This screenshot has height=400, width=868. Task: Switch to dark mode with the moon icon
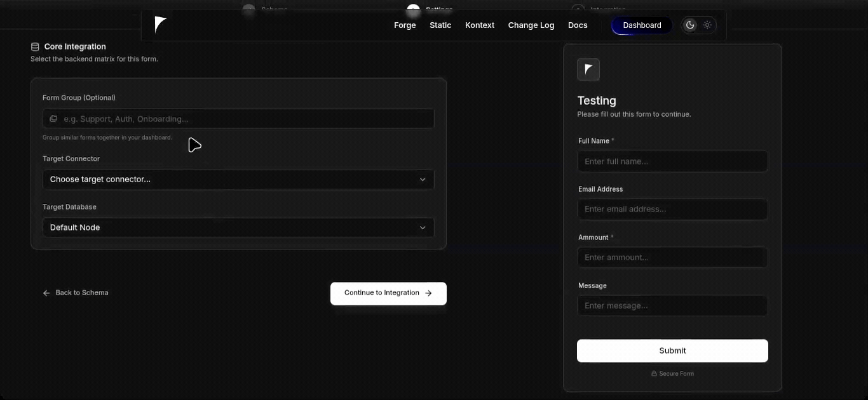[x=690, y=25]
